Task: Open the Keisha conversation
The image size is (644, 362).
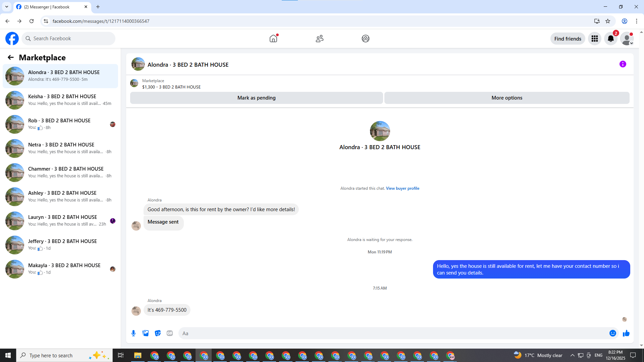Action: point(60,100)
